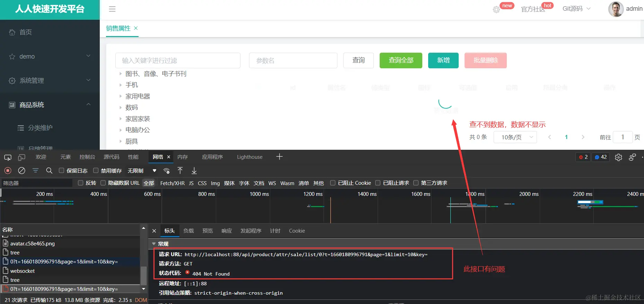Screen dimensions: 644x304
Task: Open the 首页 home icon in sidebar
Action: (12, 32)
